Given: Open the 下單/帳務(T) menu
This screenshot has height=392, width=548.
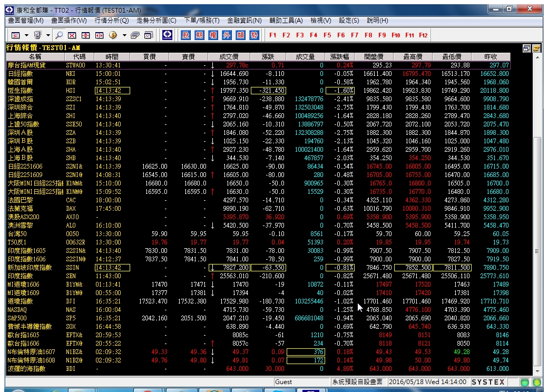Looking at the screenshot, I should (202, 21).
